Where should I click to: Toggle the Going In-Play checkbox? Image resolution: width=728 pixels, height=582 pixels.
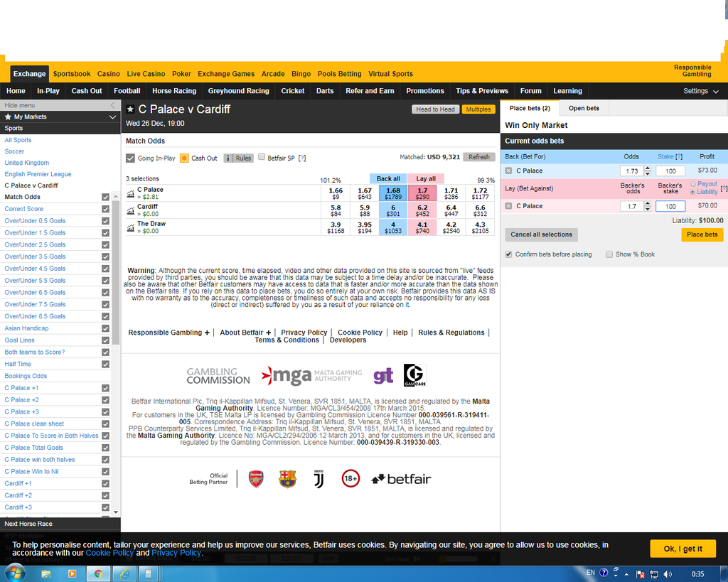click(131, 158)
